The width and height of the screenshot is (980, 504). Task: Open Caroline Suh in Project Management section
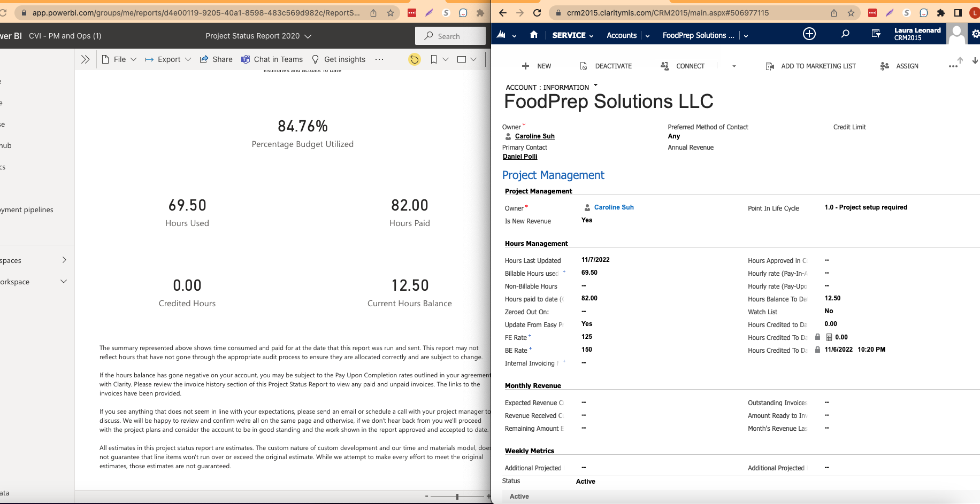[614, 207]
